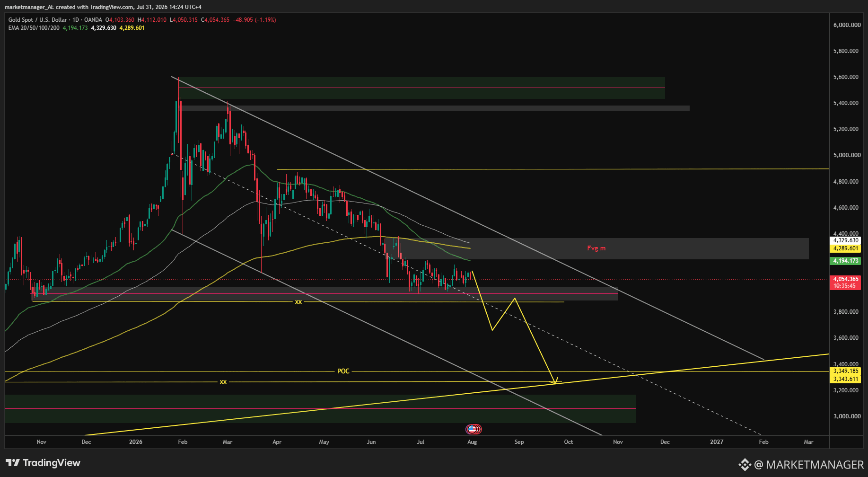Click the OANDA source label
The image size is (868, 477).
[93, 20]
